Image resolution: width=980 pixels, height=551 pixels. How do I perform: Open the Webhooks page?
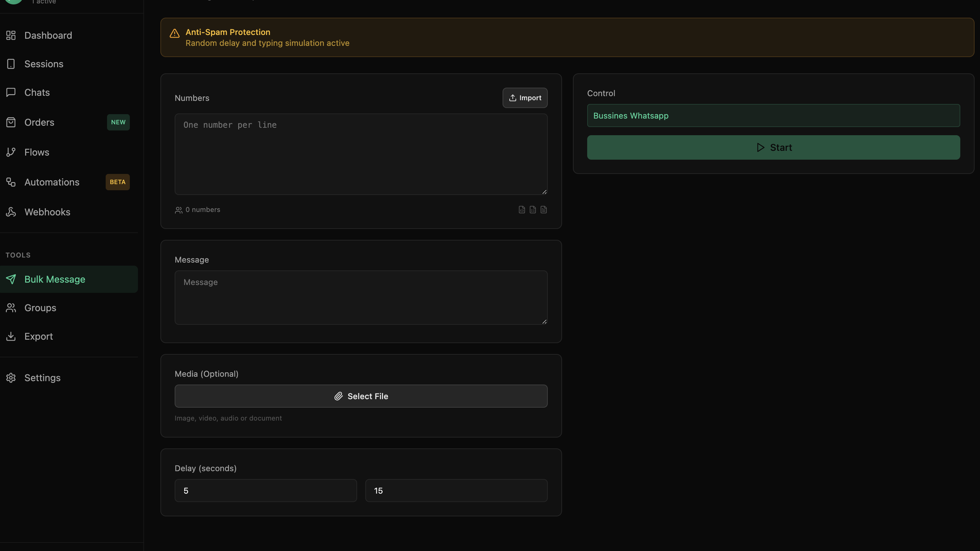pos(47,212)
